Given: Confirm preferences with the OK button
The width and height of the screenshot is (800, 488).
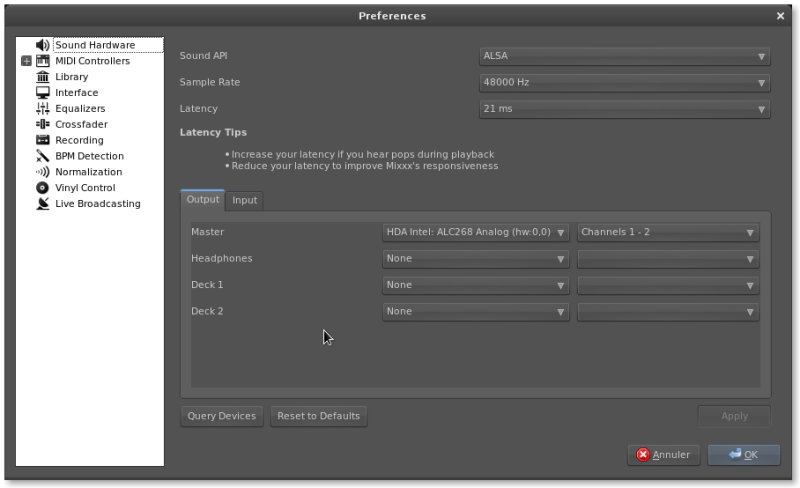Looking at the screenshot, I should (743, 455).
